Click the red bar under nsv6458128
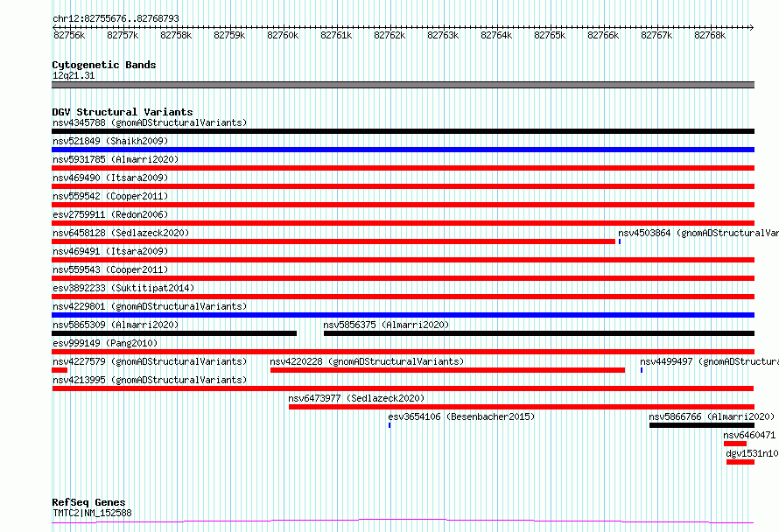 pos(333,241)
